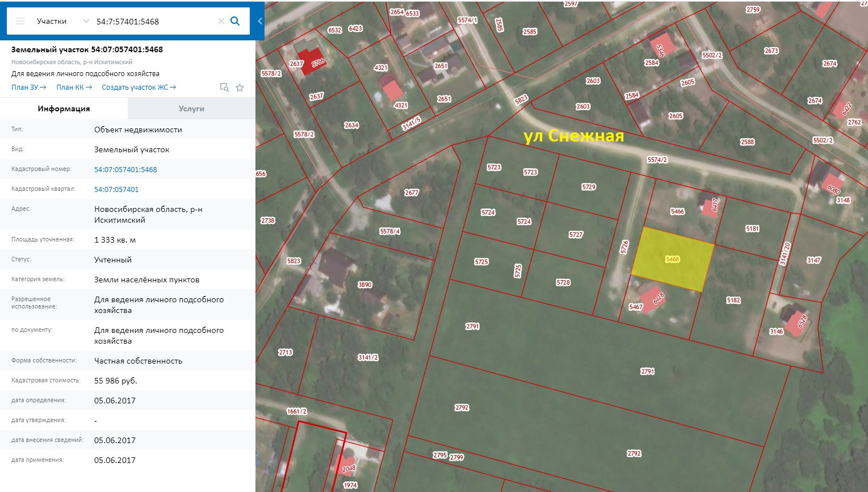Open the План ЗУ link

click(x=29, y=87)
